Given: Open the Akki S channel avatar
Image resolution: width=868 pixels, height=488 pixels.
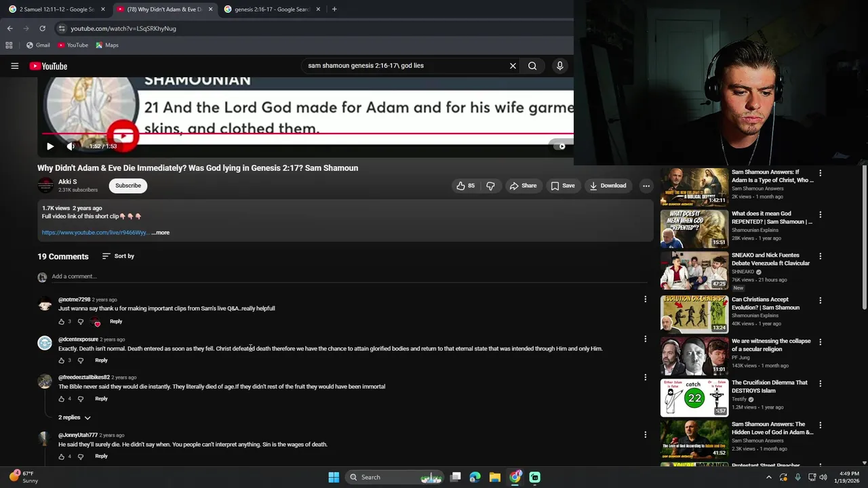Looking at the screenshot, I should coord(45,185).
